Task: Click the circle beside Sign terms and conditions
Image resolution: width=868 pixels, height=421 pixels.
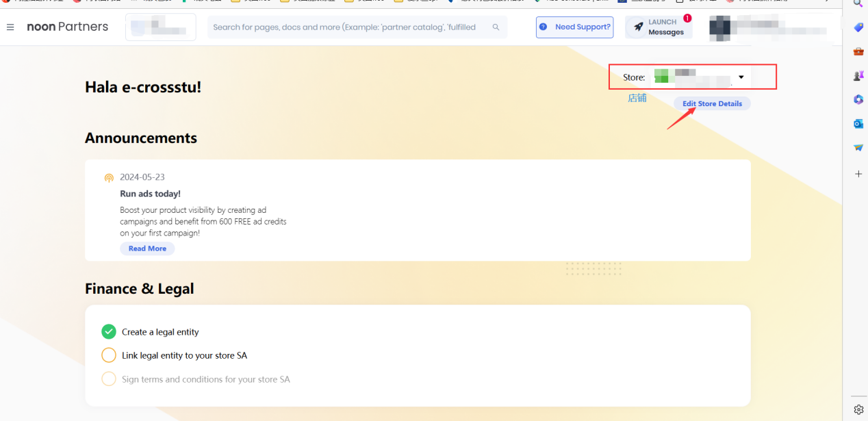Action: click(x=109, y=379)
